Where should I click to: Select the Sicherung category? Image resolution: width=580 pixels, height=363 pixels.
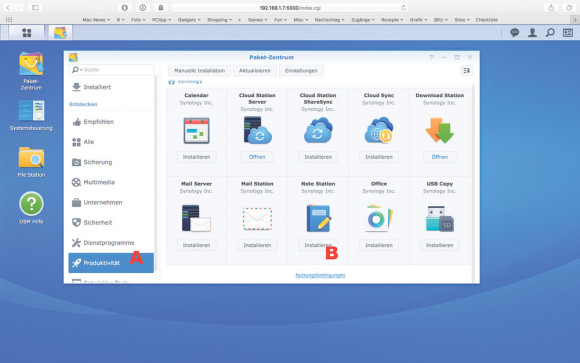(x=111, y=162)
